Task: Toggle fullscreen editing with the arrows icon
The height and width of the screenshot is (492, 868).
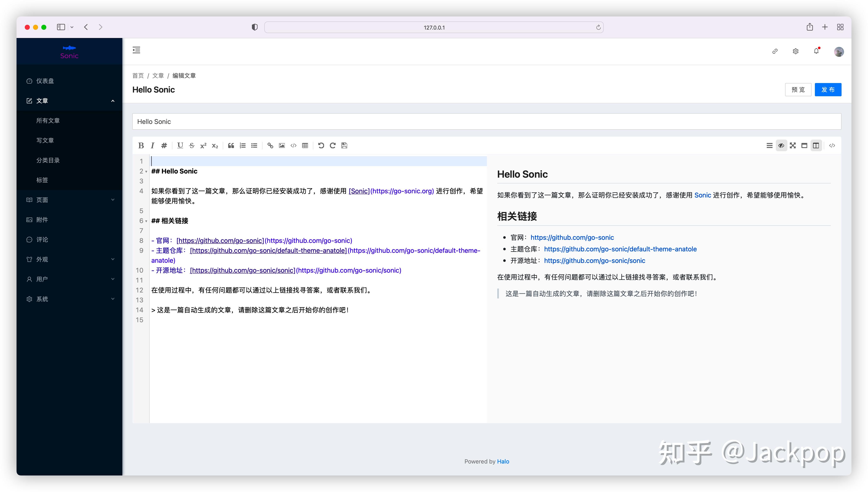Action: click(x=793, y=146)
